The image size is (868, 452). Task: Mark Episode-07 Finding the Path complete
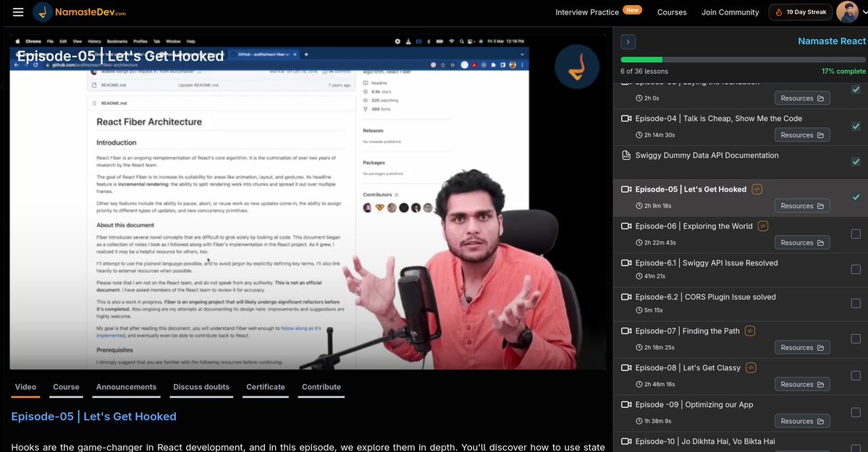click(x=856, y=338)
